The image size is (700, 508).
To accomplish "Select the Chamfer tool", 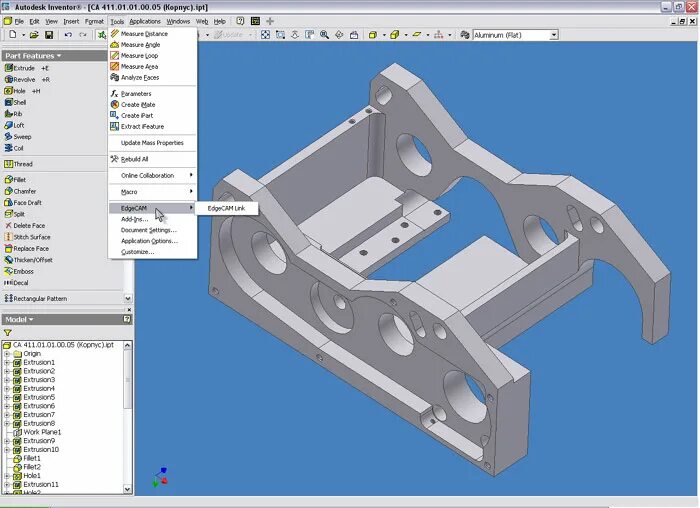I will tap(20, 191).
